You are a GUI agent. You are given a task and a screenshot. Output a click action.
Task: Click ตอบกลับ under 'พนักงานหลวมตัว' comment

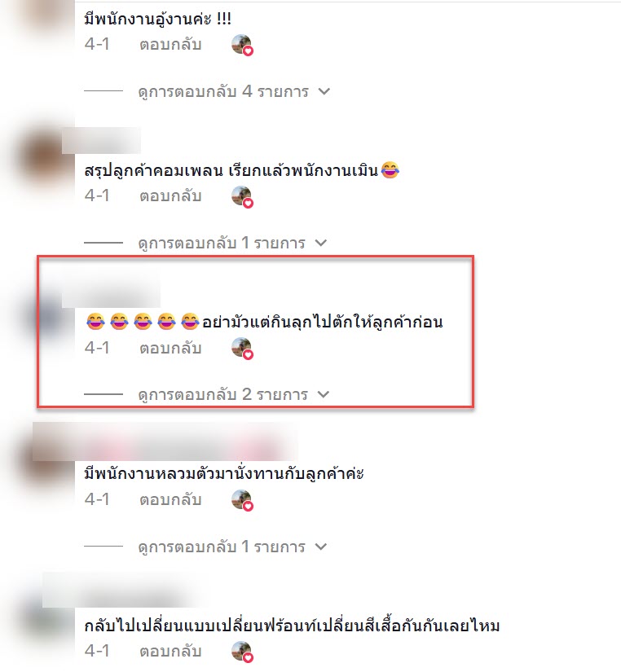click(x=170, y=499)
